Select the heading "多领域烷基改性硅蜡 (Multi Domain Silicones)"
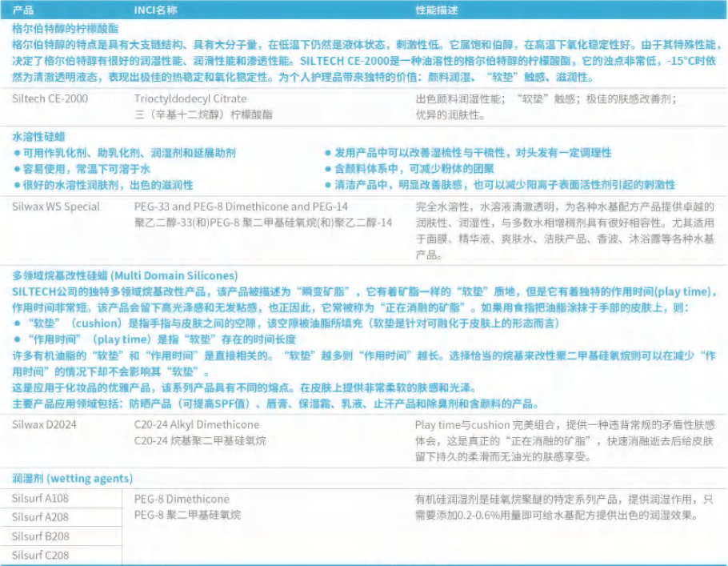Screen dimensions: 728x566 (x=125, y=275)
